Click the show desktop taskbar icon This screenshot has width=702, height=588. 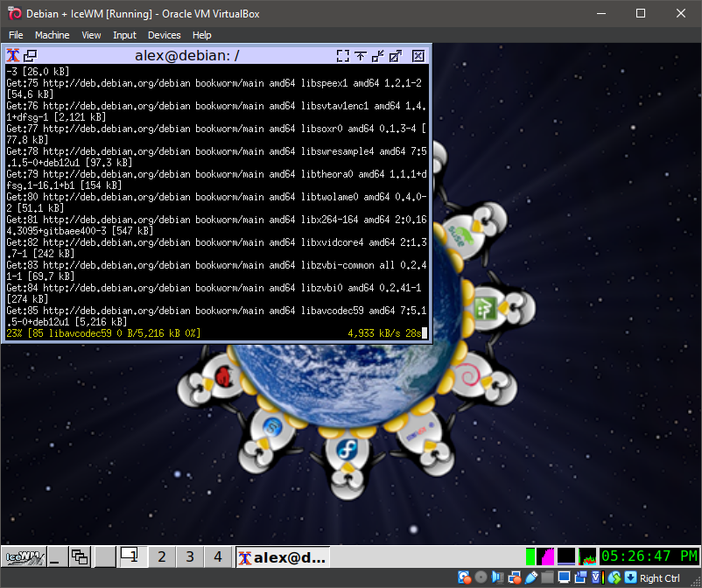(x=56, y=556)
